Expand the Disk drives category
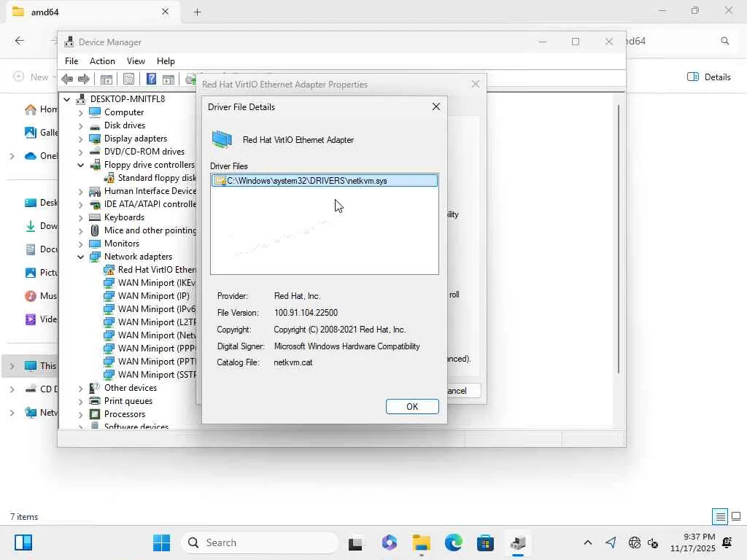Screen dimensions: 747x560 80,125
